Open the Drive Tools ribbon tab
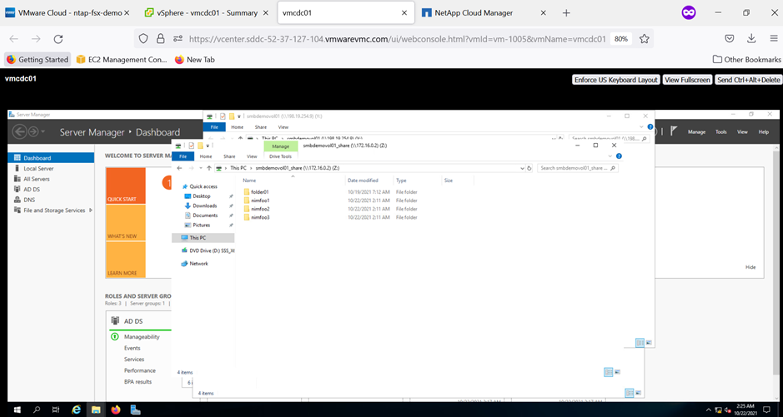This screenshot has height=418, width=783. pyautogui.click(x=280, y=156)
